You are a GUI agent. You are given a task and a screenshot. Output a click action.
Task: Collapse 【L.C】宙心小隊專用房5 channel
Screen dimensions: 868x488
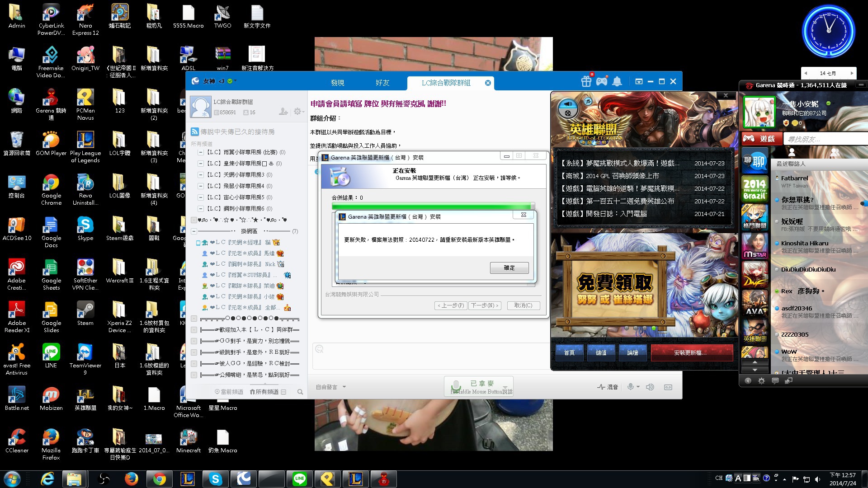[x=200, y=197]
